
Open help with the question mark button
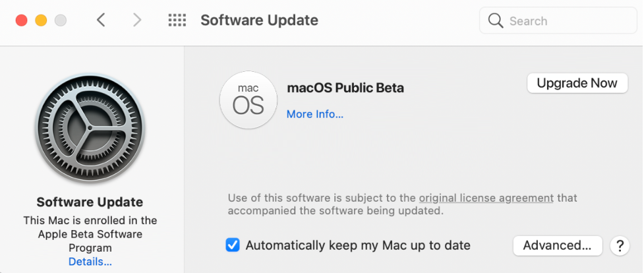click(619, 245)
